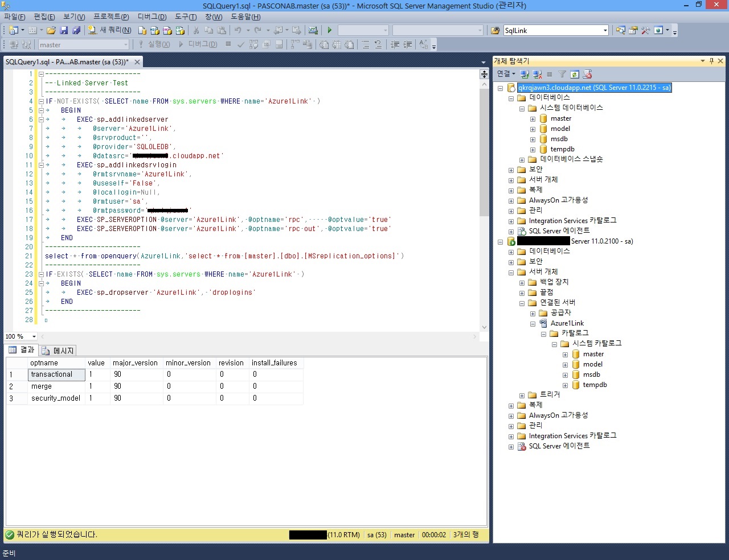Click the Toolbox wrench icon
The image size is (729, 560).
646,30
